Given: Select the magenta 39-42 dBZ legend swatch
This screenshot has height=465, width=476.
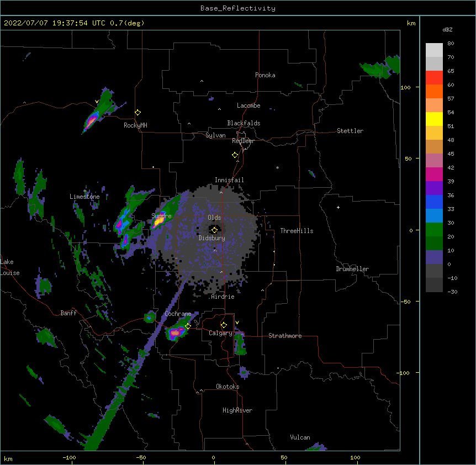Looking at the screenshot, I should coord(434,174).
